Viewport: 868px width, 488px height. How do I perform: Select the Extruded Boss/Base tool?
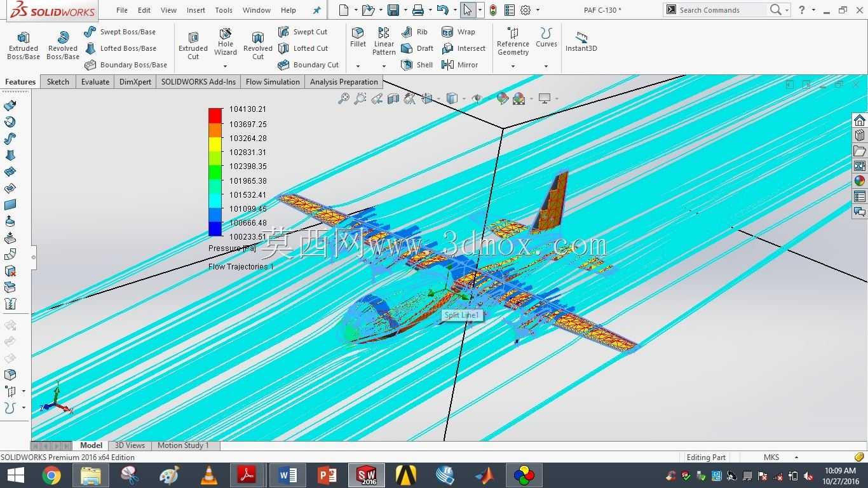[24, 46]
